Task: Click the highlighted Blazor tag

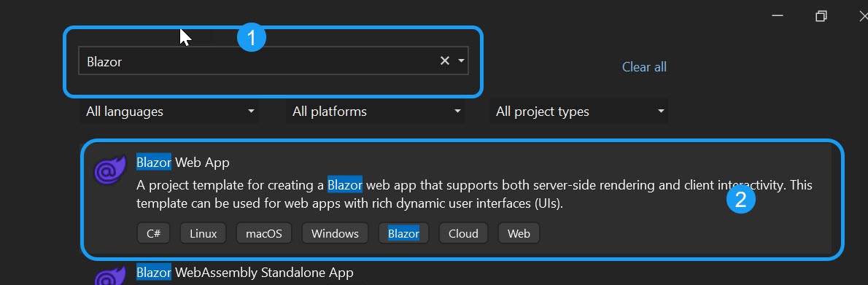Action: pos(403,233)
